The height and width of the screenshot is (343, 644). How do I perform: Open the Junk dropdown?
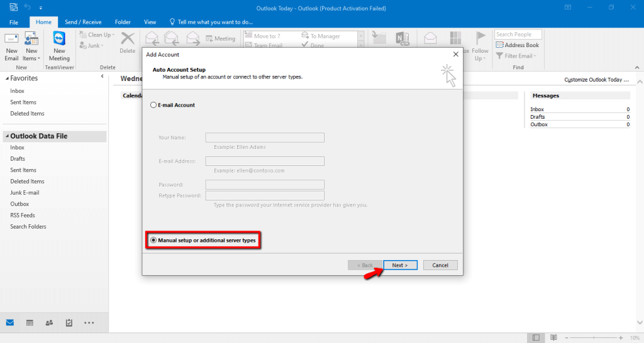[92, 45]
